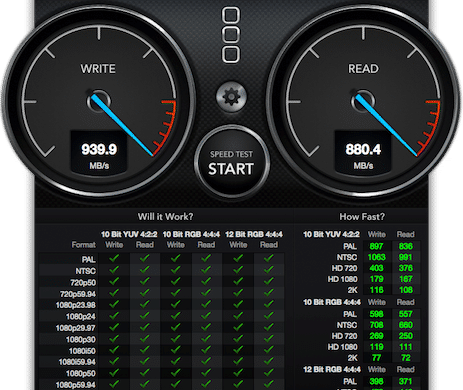Select the WRITE gauge label
Viewport: 463px width, 390px height.
coord(98,69)
